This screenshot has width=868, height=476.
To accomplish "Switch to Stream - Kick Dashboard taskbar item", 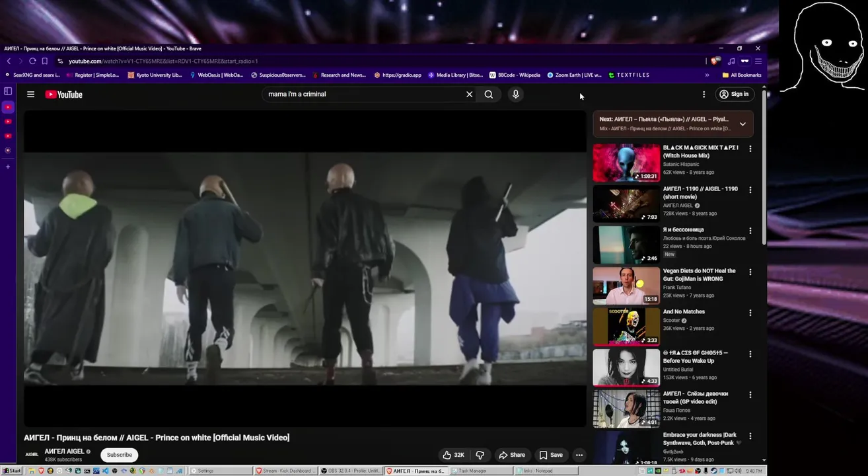I will pyautogui.click(x=285, y=471).
